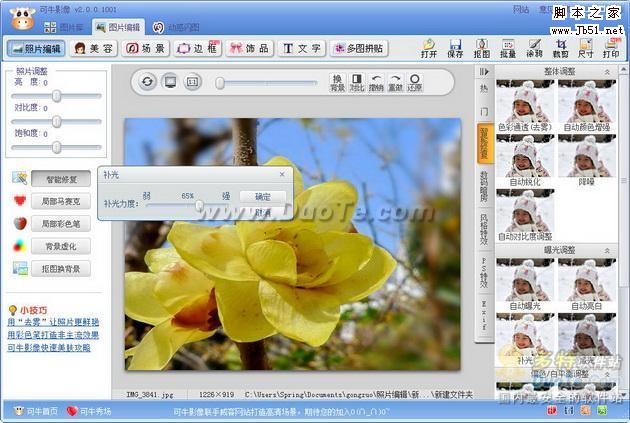
Task: Select the 照片编辑 category
Action: coord(36,49)
